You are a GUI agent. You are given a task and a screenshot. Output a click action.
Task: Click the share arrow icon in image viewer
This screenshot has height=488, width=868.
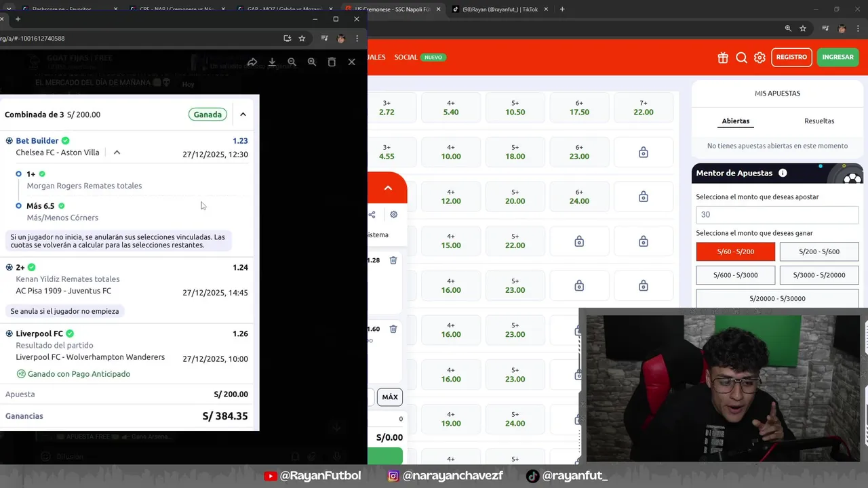click(252, 62)
